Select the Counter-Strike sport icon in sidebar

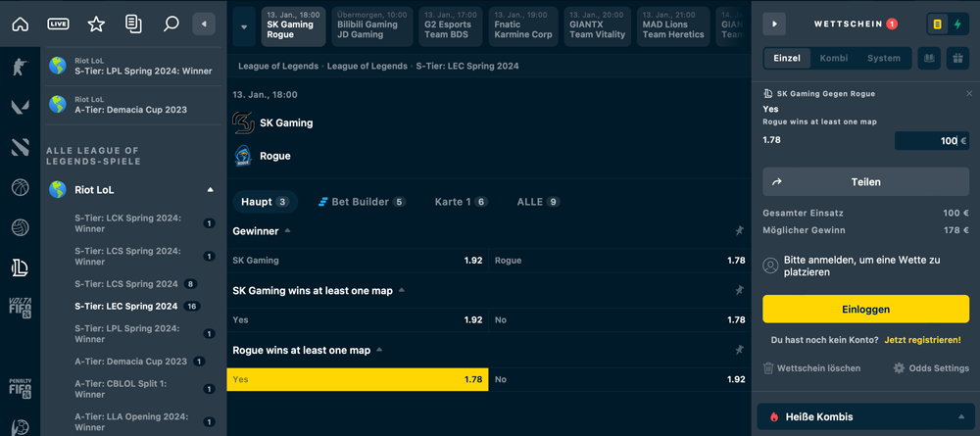pyautogui.click(x=20, y=67)
